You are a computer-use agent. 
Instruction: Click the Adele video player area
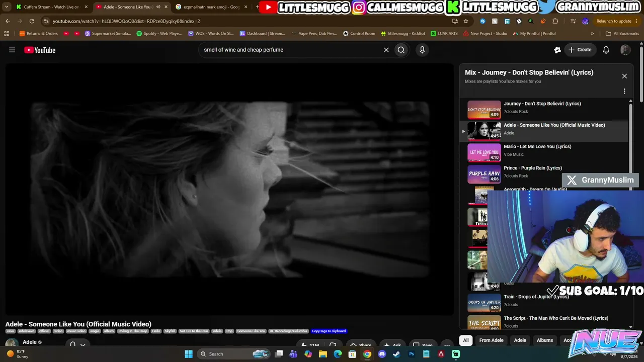pos(229,189)
